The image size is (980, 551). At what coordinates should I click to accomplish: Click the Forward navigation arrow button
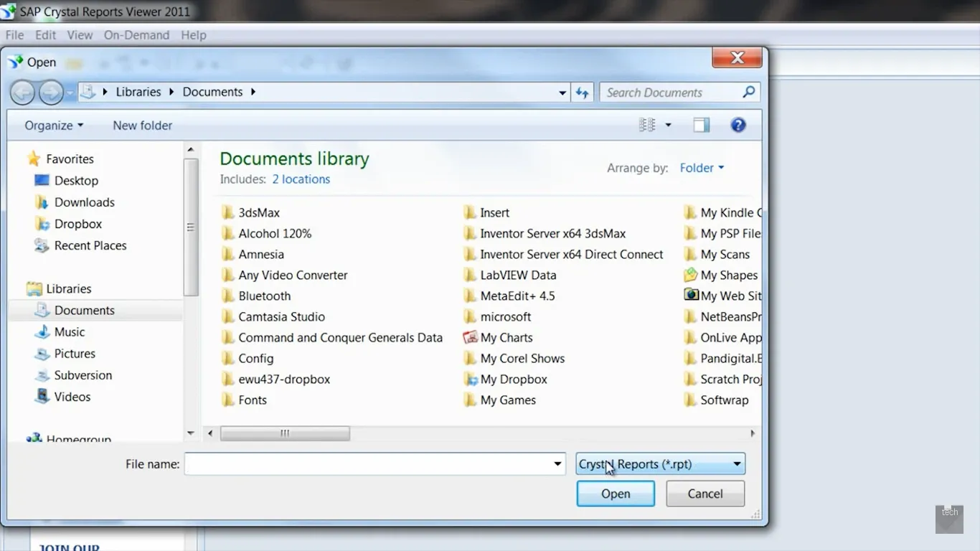(x=51, y=92)
